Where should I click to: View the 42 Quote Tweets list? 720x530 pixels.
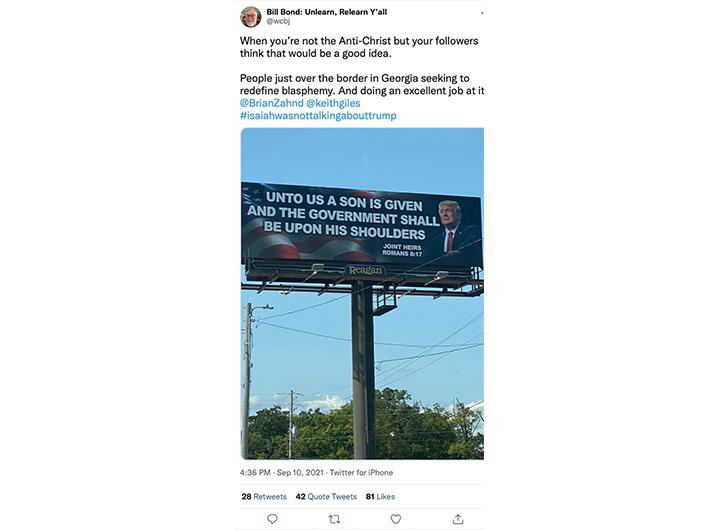click(x=326, y=496)
